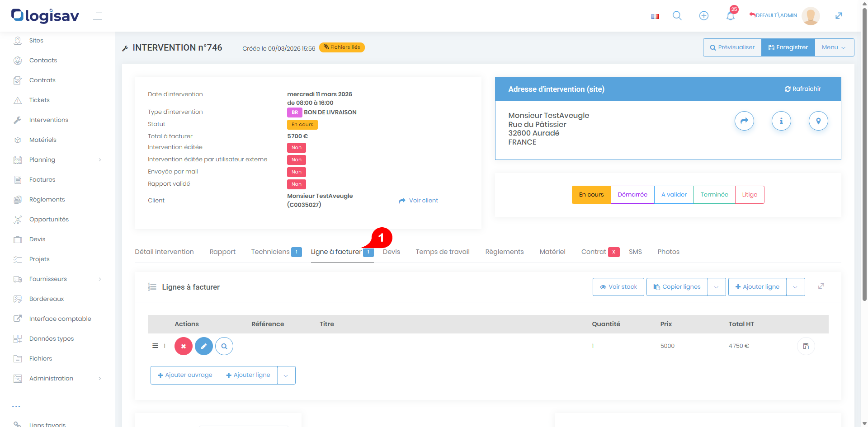Expand the Copier lignes dropdown arrow

coord(716,287)
